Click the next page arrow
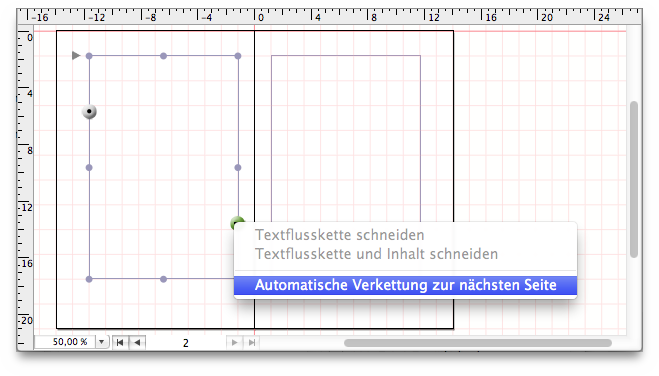The image size is (659, 376). [x=235, y=342]
